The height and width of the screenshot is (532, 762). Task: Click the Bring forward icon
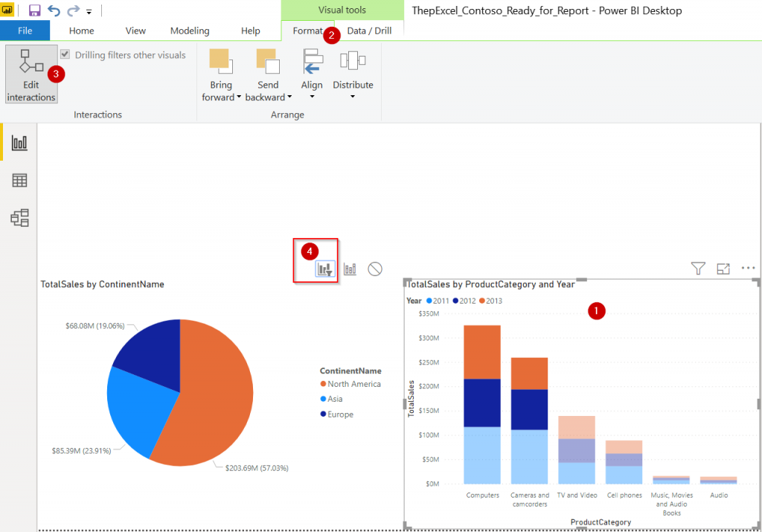coord(220,61)
